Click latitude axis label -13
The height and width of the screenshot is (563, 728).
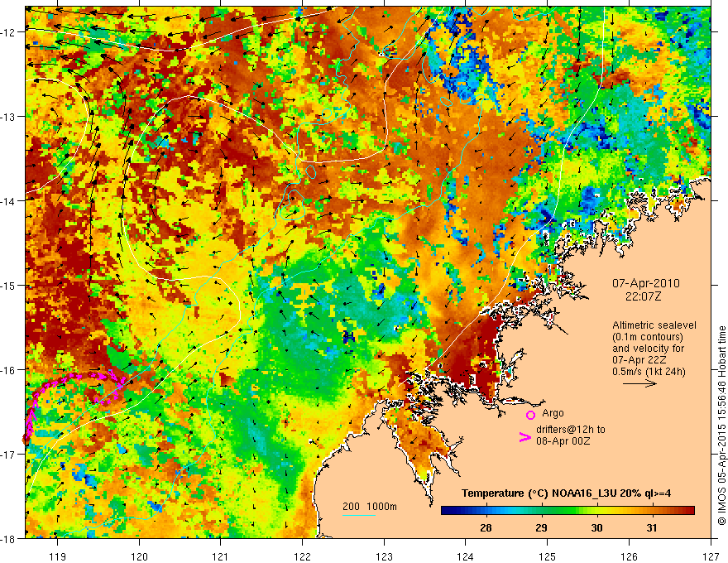[x=9, y=116]
